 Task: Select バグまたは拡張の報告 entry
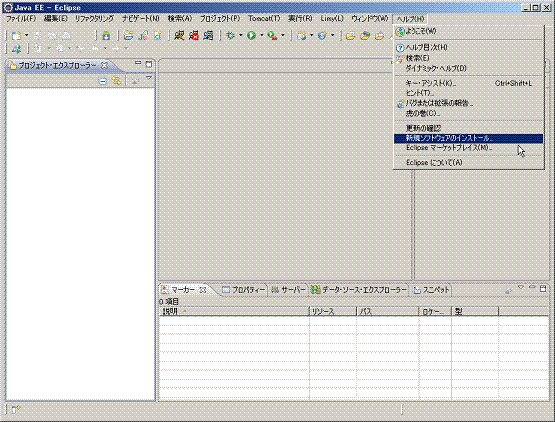pyautogui.click(x=469, y=103)
